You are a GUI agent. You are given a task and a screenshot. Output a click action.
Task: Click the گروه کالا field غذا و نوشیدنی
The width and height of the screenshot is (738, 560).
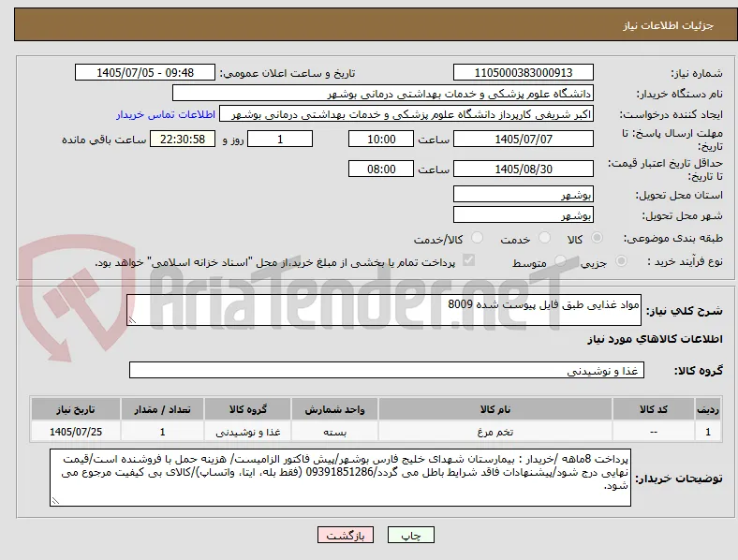pos(387,370)
